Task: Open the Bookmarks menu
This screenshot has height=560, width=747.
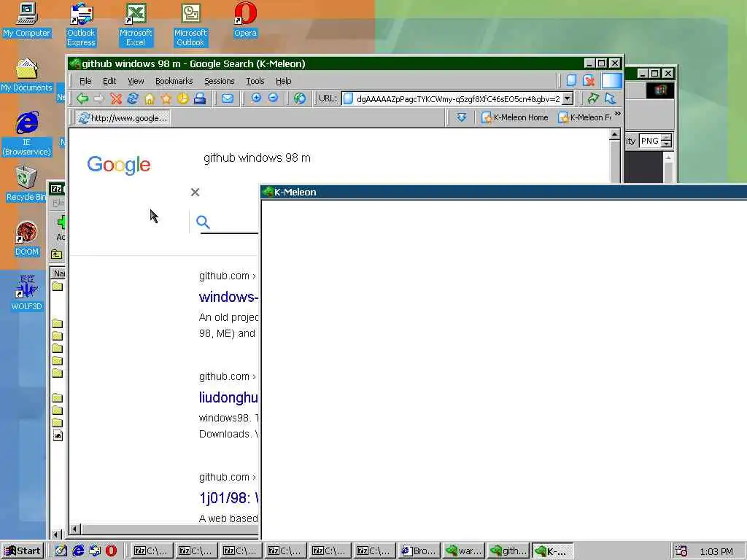Action: pos(174,81)
